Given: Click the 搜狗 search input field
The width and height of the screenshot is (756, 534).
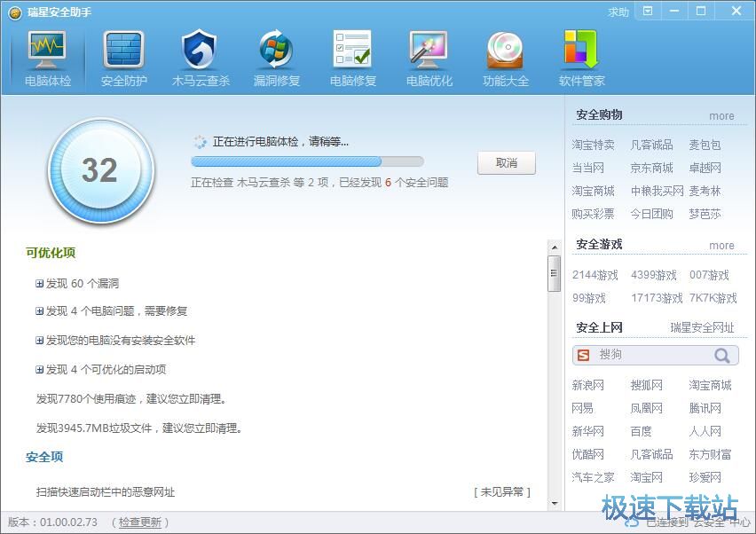Looking at the screenshot, I should click(x=653, y=355).
